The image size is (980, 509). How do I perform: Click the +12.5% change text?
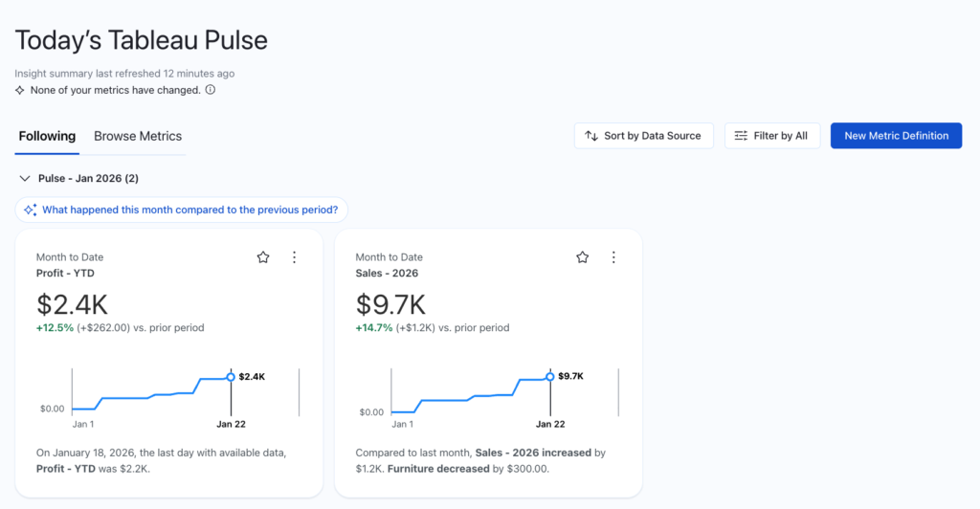click(55, 328)
